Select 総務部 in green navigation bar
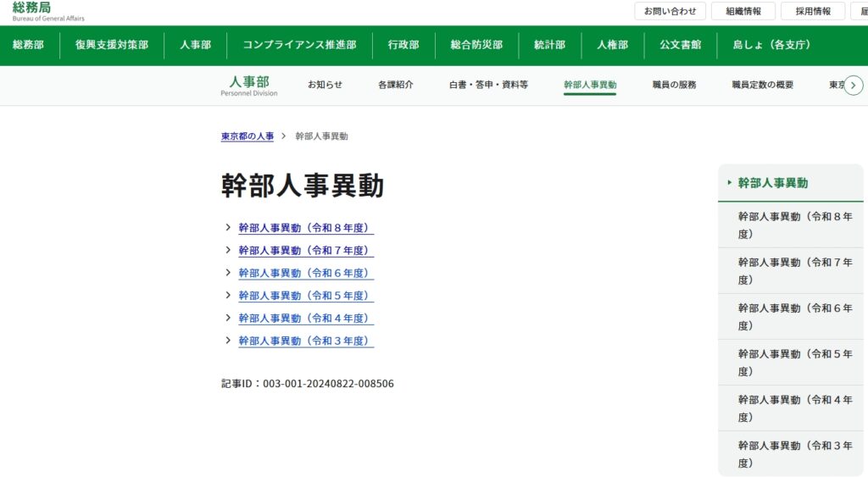The width and height of the screenshot is (868, 477). pyautogui.click(x=28, y=45)
